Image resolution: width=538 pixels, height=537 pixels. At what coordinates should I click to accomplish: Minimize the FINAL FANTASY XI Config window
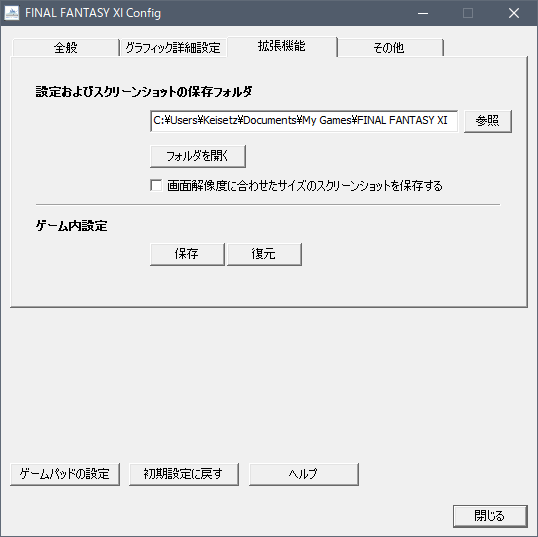(423, 13)
